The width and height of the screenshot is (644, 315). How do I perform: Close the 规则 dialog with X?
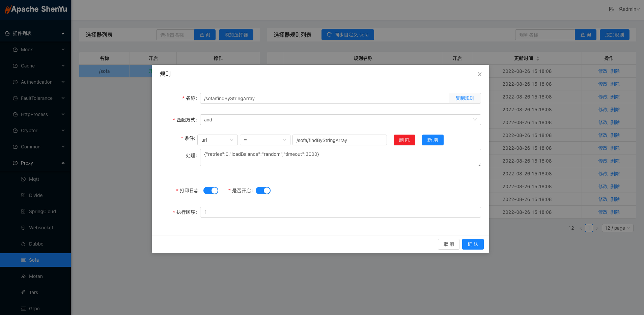[x=479, y=74]
